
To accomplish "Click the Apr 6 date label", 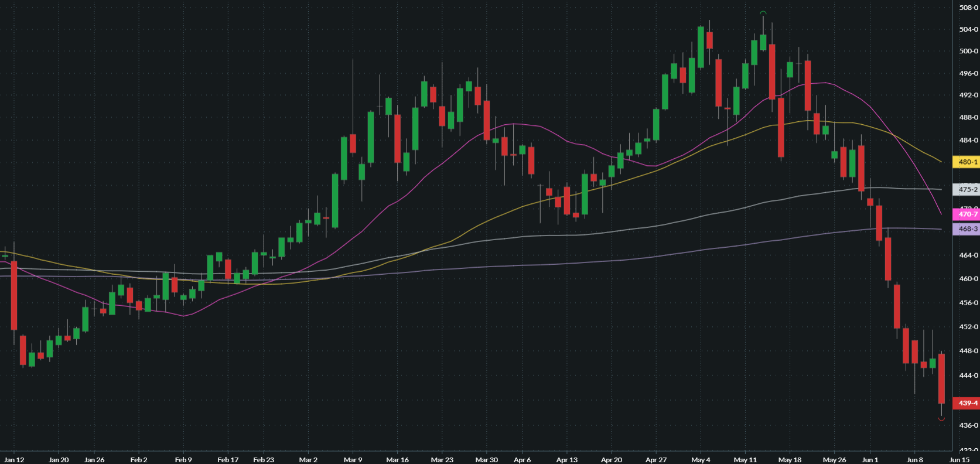I will 522,460.
